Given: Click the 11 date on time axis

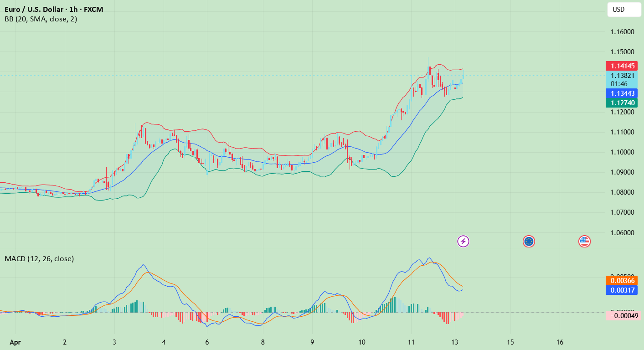Looking at the screenshot, I should (411, 342).
